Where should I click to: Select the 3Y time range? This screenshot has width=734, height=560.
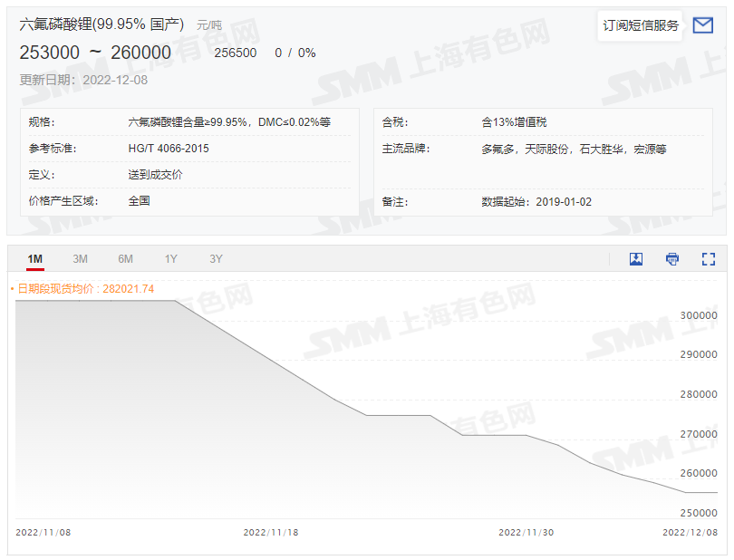point(216,259)
